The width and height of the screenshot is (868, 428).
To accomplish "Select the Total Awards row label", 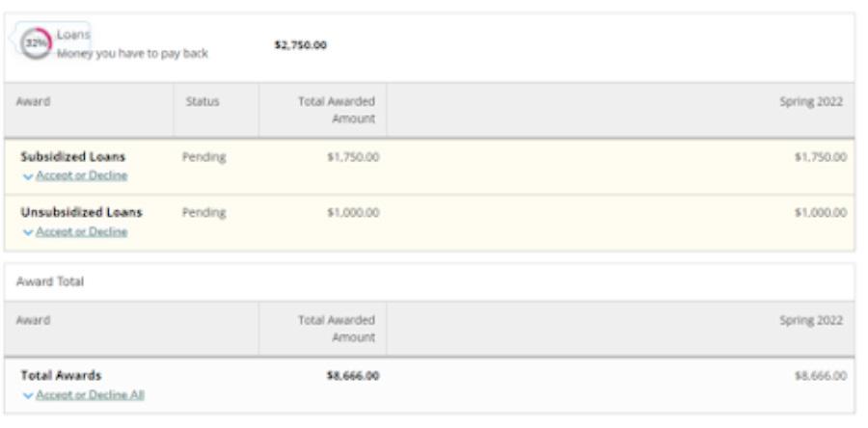I will [61, 376].
